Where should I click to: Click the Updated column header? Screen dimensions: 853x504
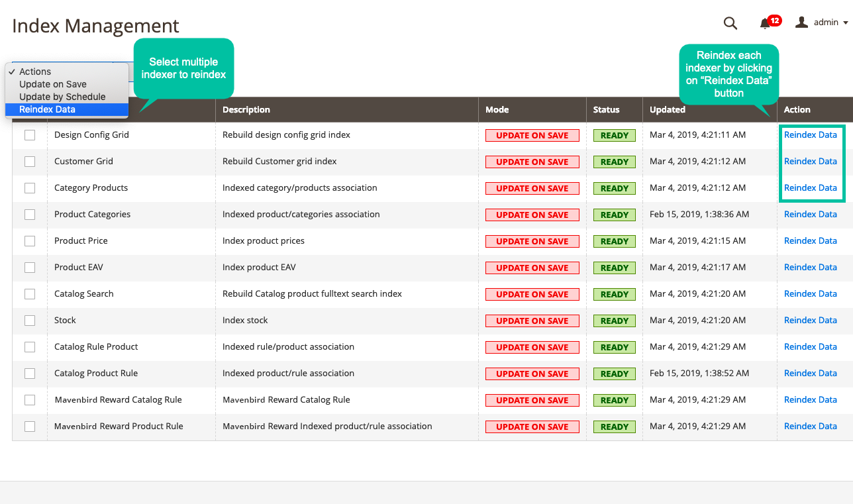click(x=668, y=109)
